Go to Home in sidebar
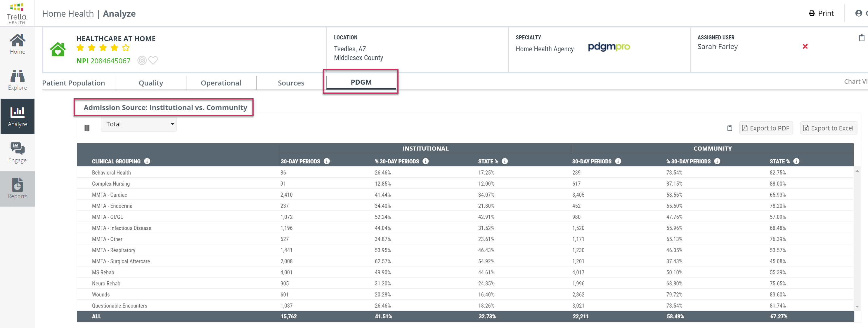 click(x=17, y=44)
